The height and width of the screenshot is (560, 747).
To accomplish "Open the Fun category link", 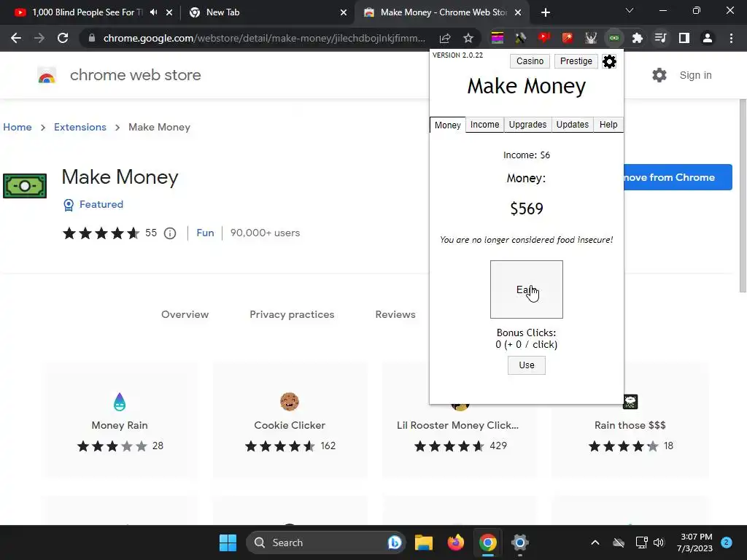I will point(205,233).
